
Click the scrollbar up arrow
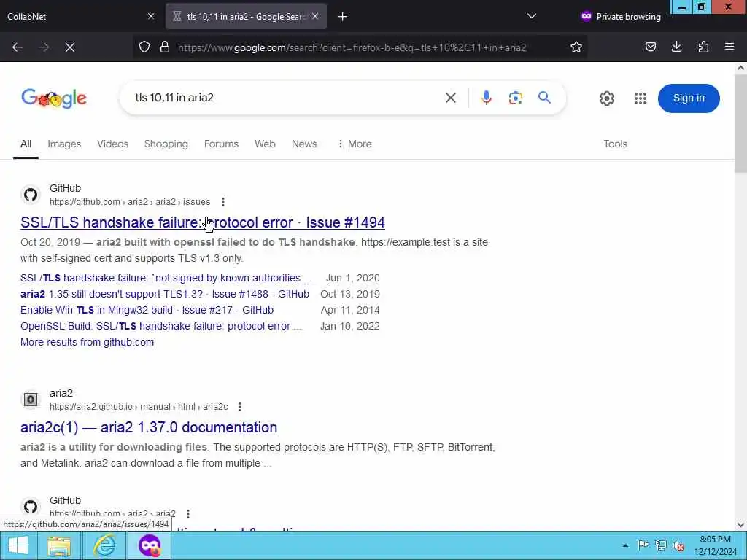pos(740,68)
